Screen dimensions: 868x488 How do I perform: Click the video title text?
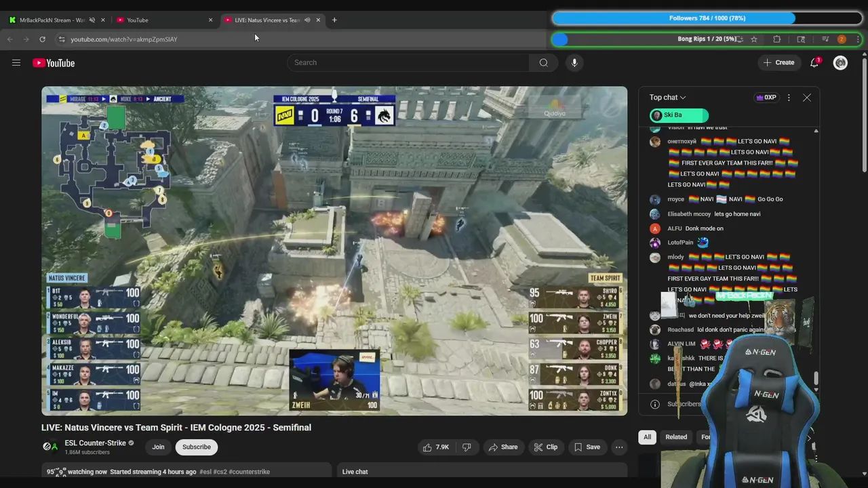[176, 428]
